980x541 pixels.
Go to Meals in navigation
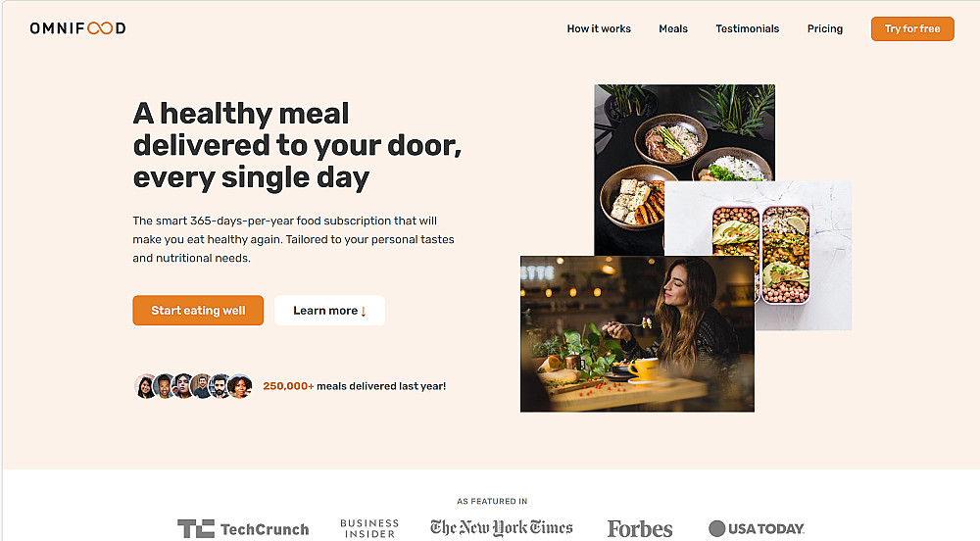click(x=673, y=28)
